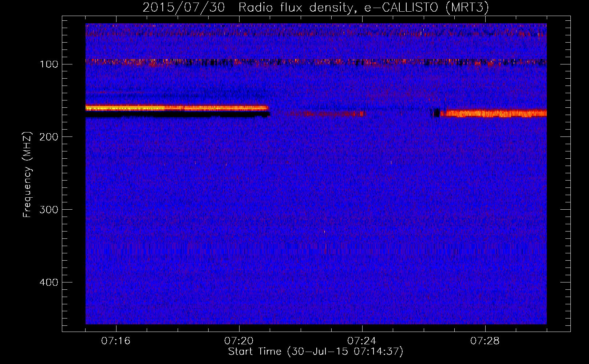Click the red interference stripe at 100 MHz
The width and height of the screenshot is (589, 364).
316,62
